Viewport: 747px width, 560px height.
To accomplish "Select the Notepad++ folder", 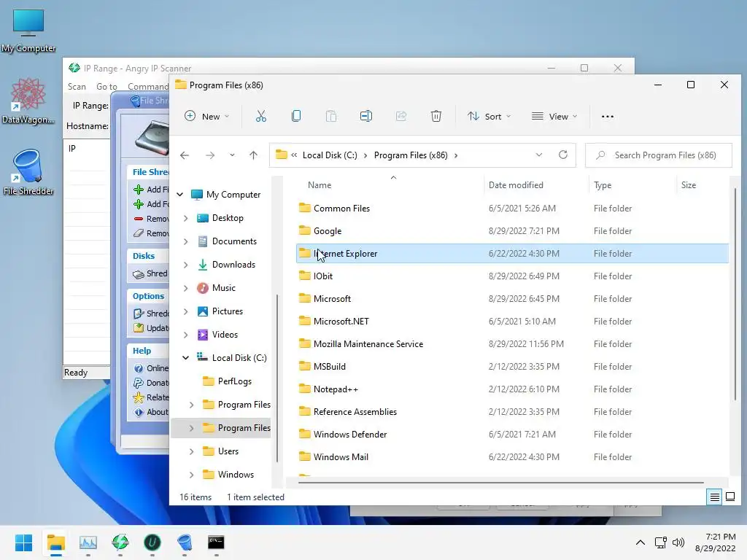I will pos(513,389).
